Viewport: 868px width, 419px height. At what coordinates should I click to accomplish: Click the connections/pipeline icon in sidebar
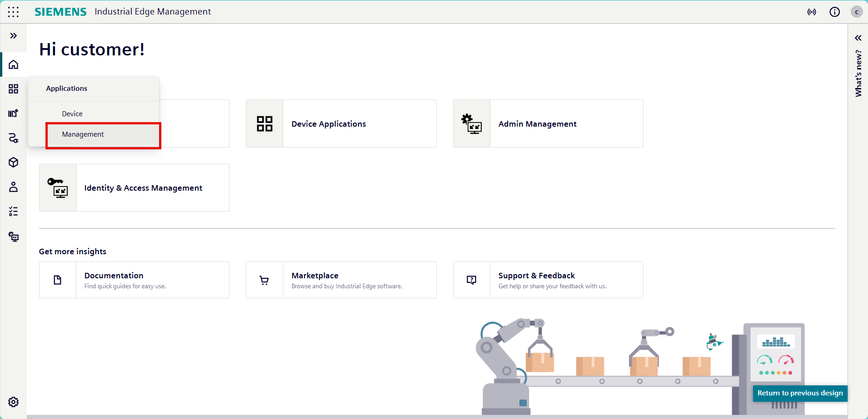click(14, 138)
